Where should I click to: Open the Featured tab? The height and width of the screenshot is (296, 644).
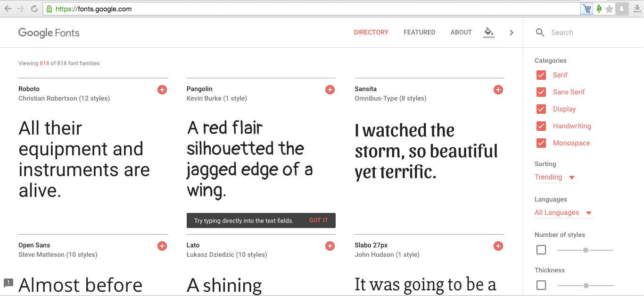pyautogui.click(x=419, y=33)
